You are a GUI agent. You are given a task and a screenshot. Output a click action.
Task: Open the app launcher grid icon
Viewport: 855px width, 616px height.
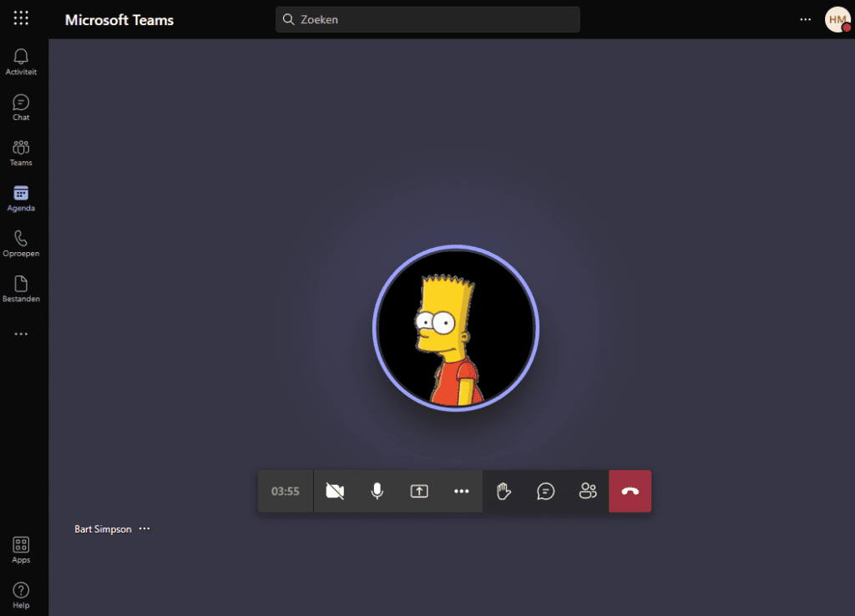pyautogui.click(x=21, y=18)
